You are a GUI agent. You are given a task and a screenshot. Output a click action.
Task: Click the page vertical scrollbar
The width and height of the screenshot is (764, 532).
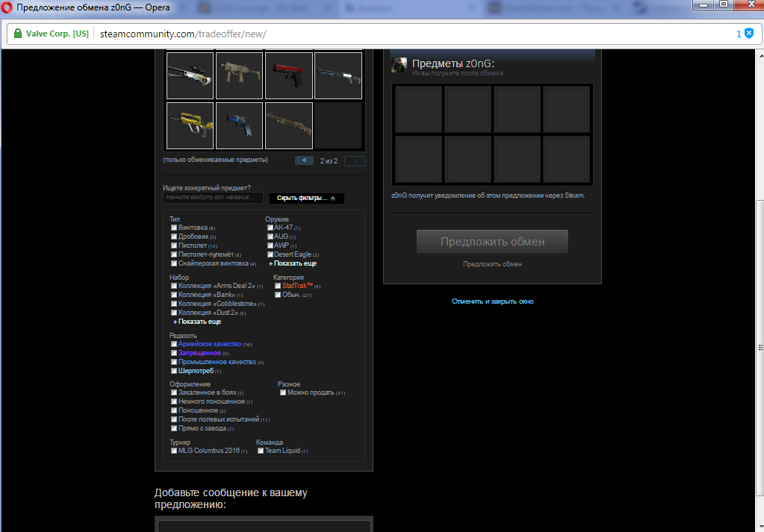coord(760,348)
